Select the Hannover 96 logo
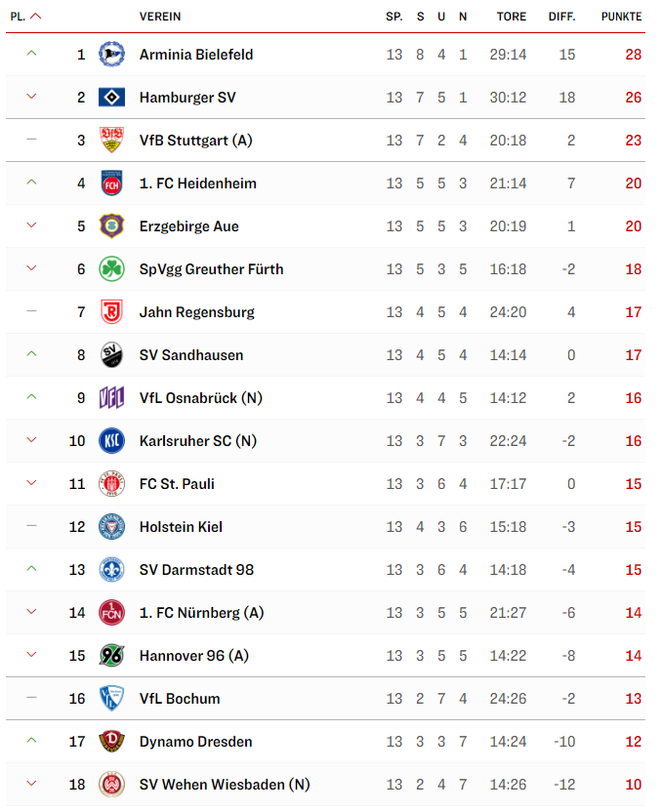662x812 pixels. point(111,656)
